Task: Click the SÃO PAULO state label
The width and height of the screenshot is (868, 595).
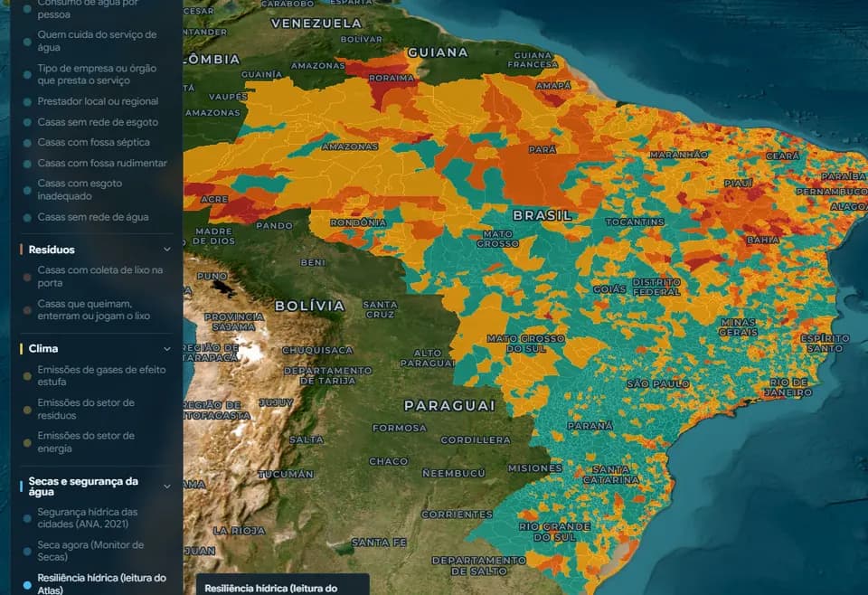Action: coord(658,383)
